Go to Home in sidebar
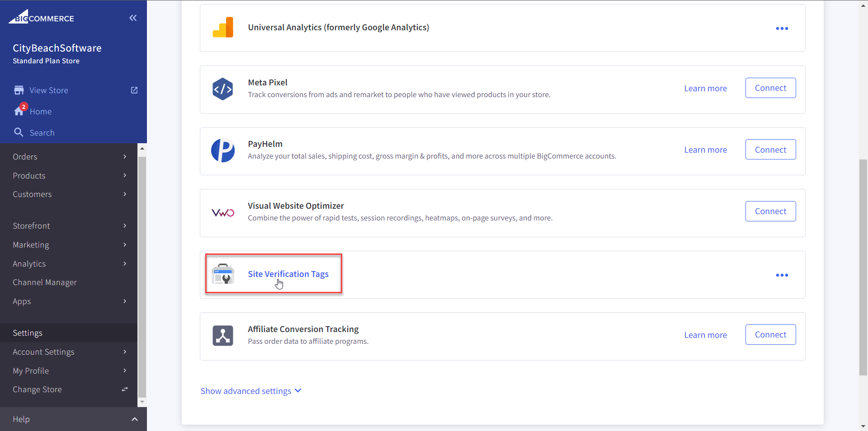Image resolution: width=868 pixels, height=431 pixels. click(x=41, y=112)
